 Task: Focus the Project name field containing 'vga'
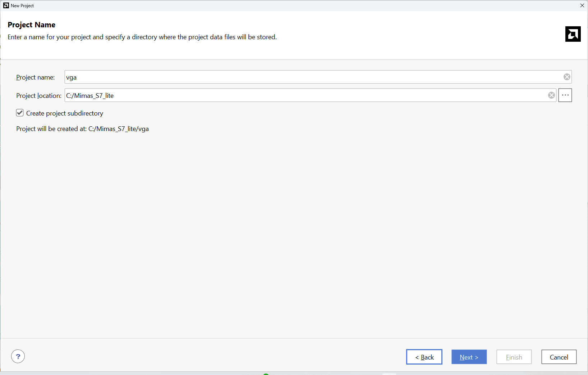point(313,77)
